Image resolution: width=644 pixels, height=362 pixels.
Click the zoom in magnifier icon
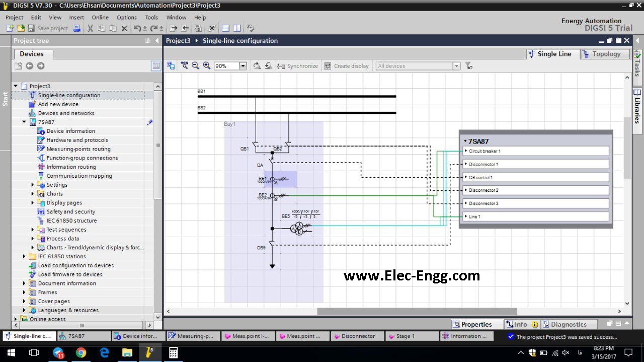(206, 65)
